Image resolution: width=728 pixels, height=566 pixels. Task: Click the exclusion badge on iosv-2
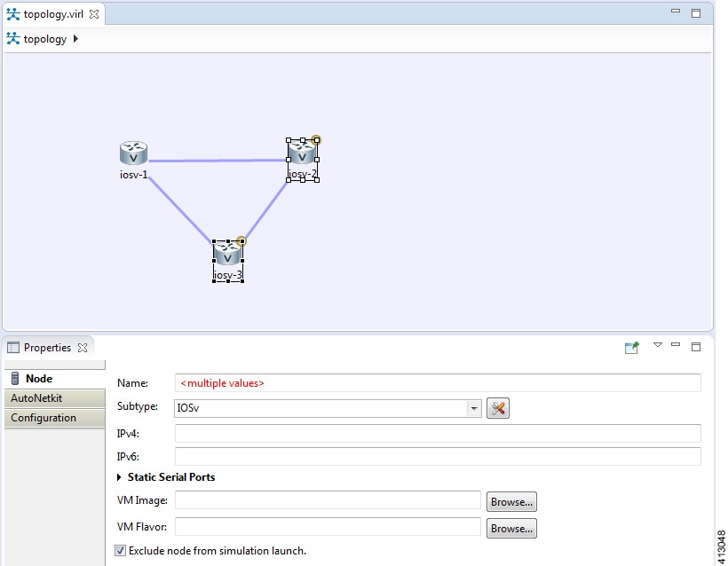point(315,139)
